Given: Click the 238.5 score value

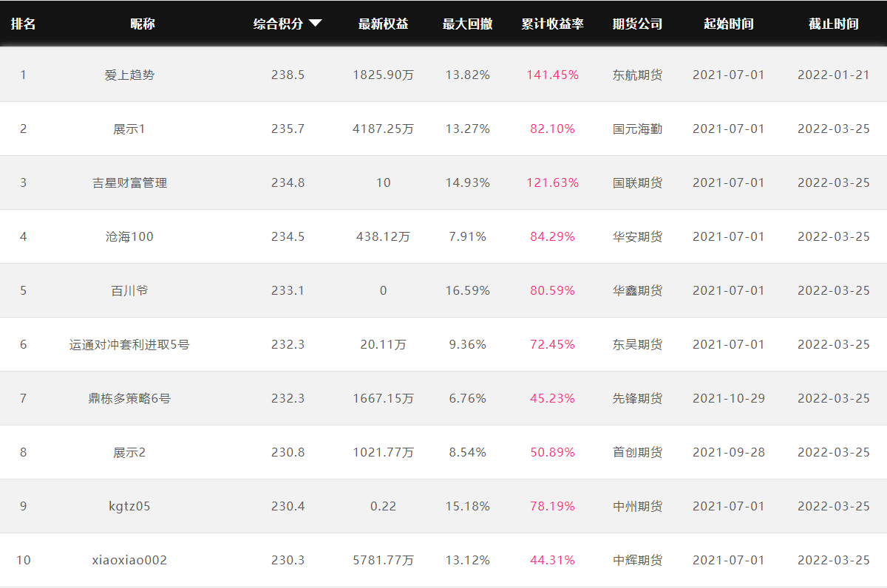Looking at the screenshot, I should [288, 75].
